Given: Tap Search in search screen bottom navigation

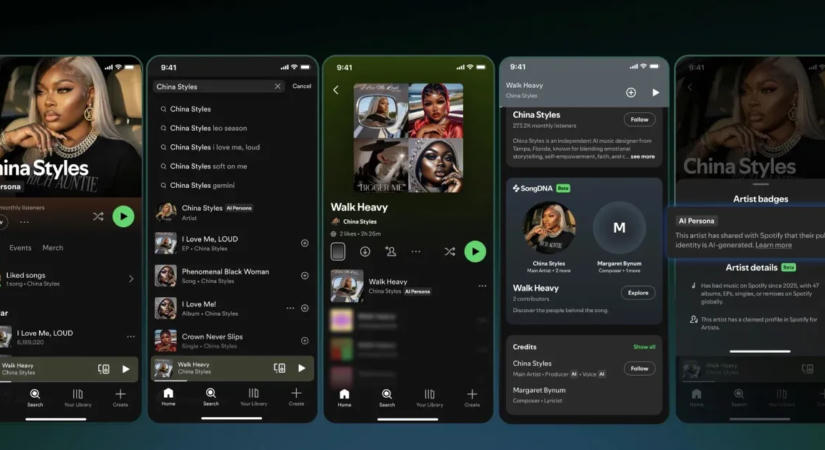Looking at the screenshot, I should pyautogui.click(x=210, y=396).
